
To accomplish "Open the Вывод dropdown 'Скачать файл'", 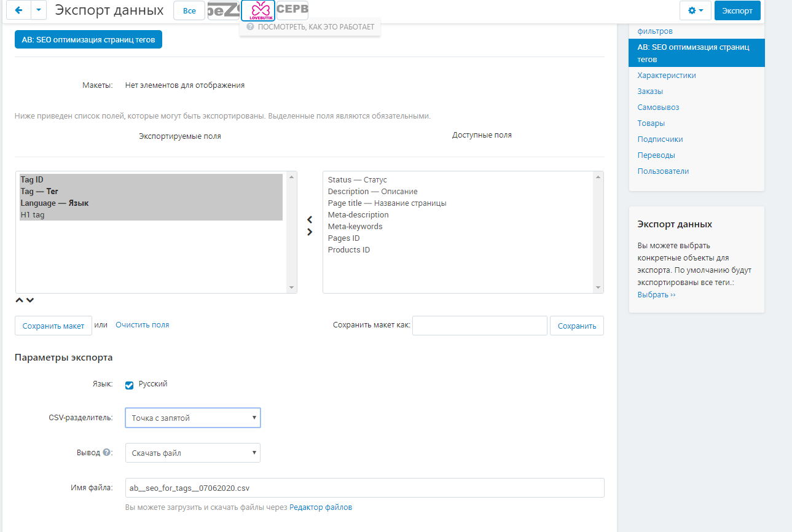I will [193, 453].
